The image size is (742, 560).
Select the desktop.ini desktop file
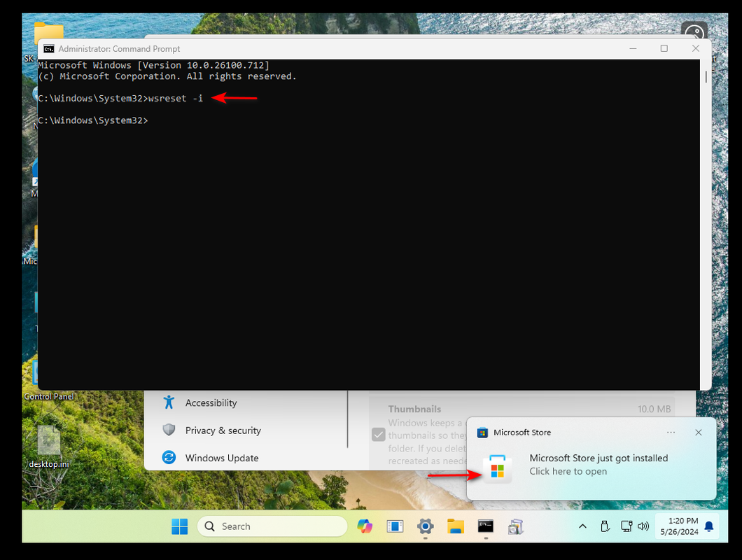[x=49, y=447]
